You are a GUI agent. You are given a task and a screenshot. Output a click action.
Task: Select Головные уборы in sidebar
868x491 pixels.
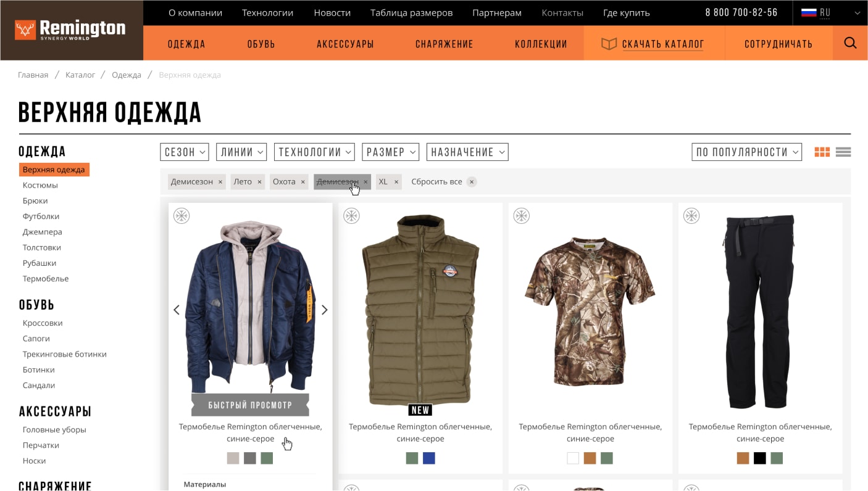(54, 430)
